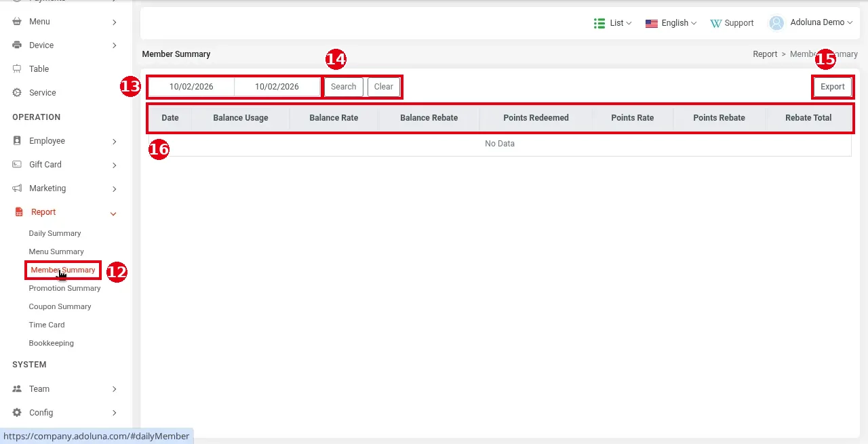Expand the Menu sidebar section chevron
The image size is (868, 444).
115,22
